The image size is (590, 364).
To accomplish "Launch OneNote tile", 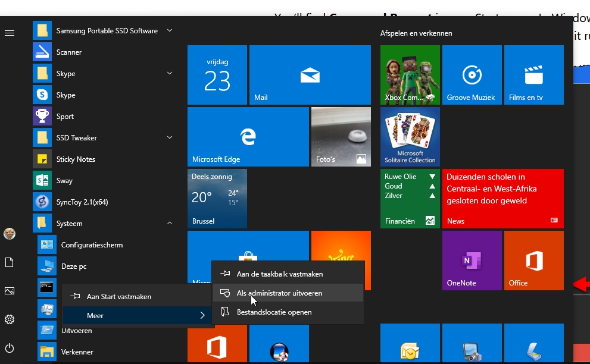I will click(x=471, y=261).
